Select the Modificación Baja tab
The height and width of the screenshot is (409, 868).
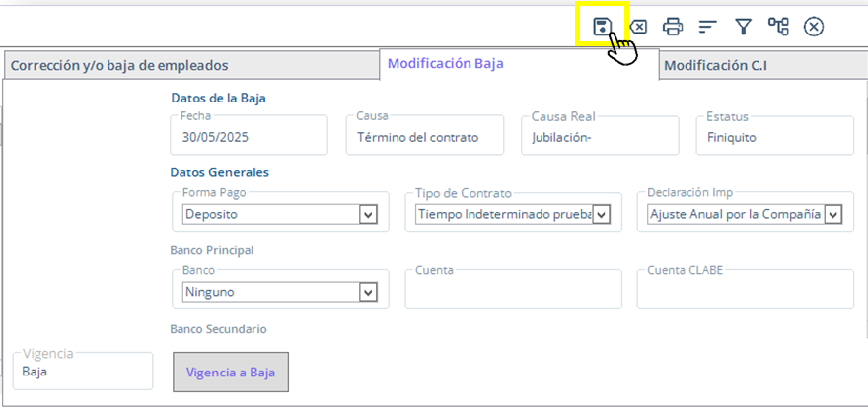446,63
